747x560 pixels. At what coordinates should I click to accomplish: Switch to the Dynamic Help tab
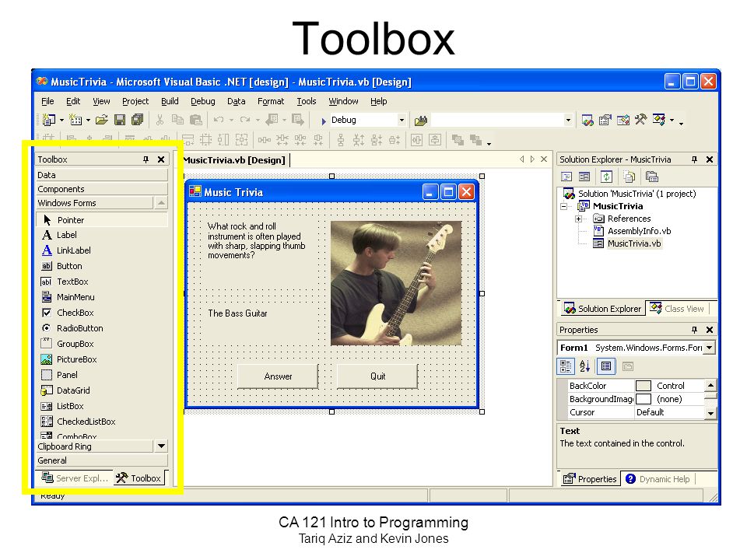658,479
